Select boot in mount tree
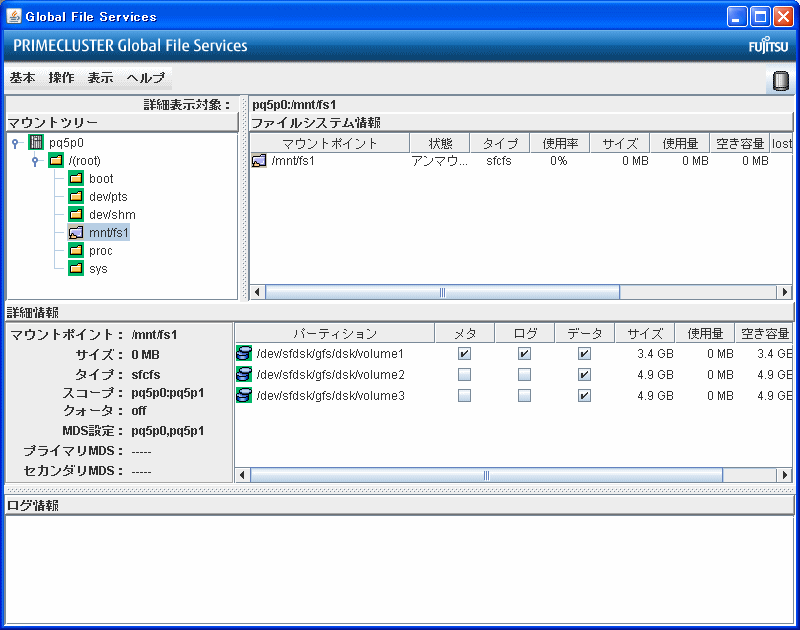This screenshot has width=800, height=630. pyautogui.click(x=101, y=179)
